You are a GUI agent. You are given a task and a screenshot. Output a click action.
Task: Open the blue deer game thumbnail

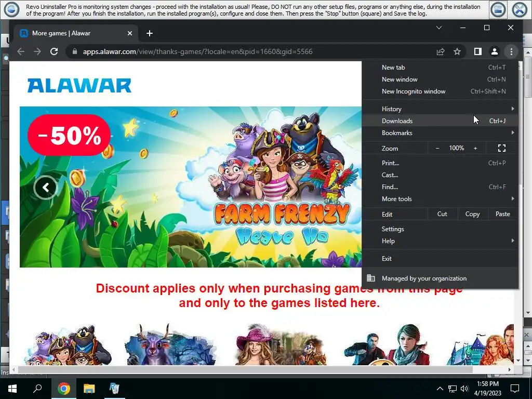170,345
